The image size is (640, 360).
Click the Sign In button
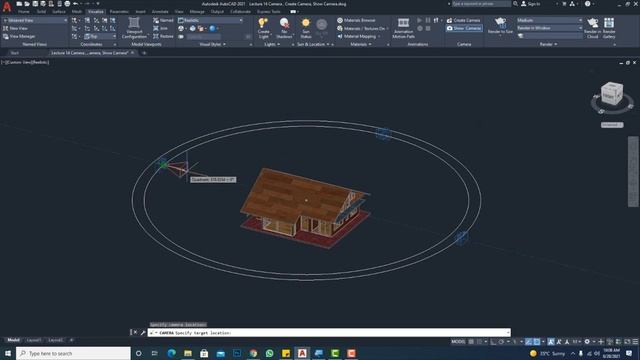[x=531, y=4]
